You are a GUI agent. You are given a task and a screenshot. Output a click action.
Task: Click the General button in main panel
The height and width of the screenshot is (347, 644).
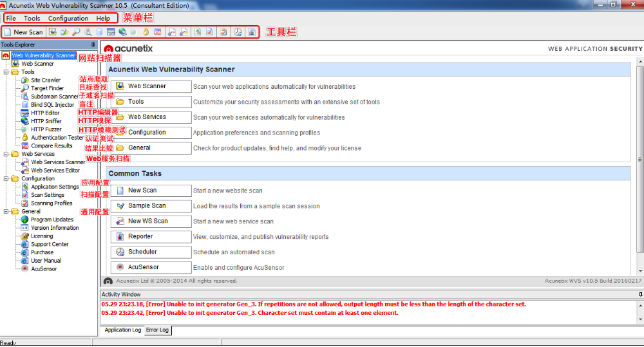(151, 148)
